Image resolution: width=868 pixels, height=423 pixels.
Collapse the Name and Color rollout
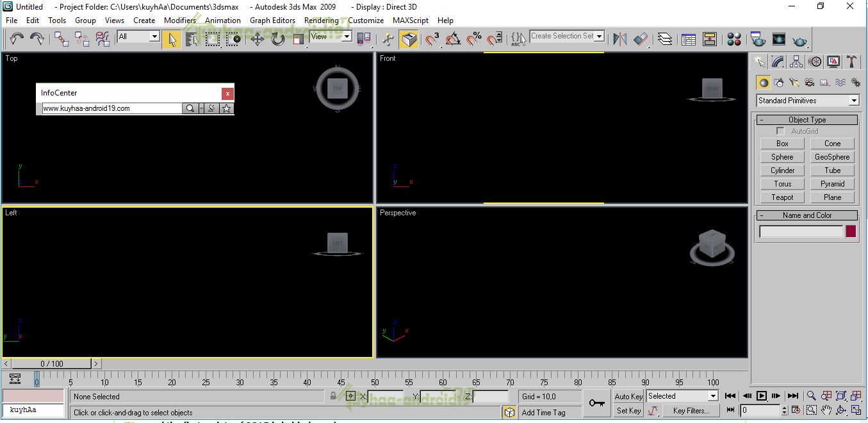pos(807,215)
